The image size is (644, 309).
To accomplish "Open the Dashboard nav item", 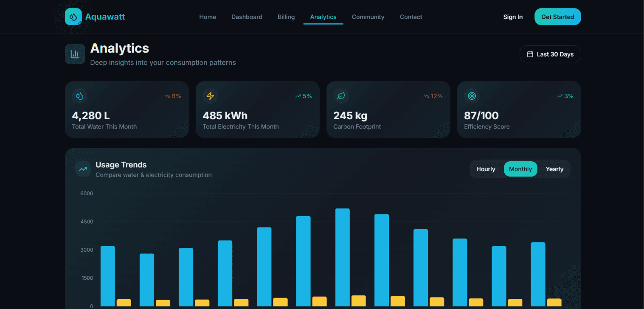I will tap(247, 17).
